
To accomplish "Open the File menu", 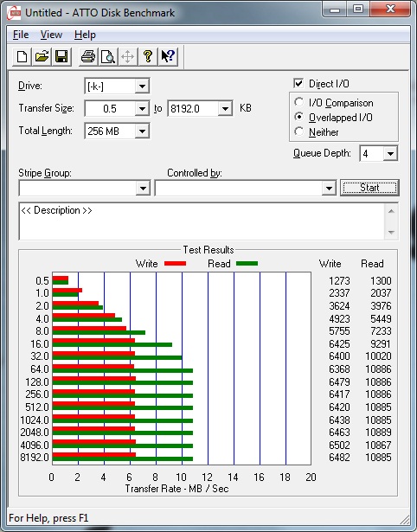I will [x=21, y=35].
